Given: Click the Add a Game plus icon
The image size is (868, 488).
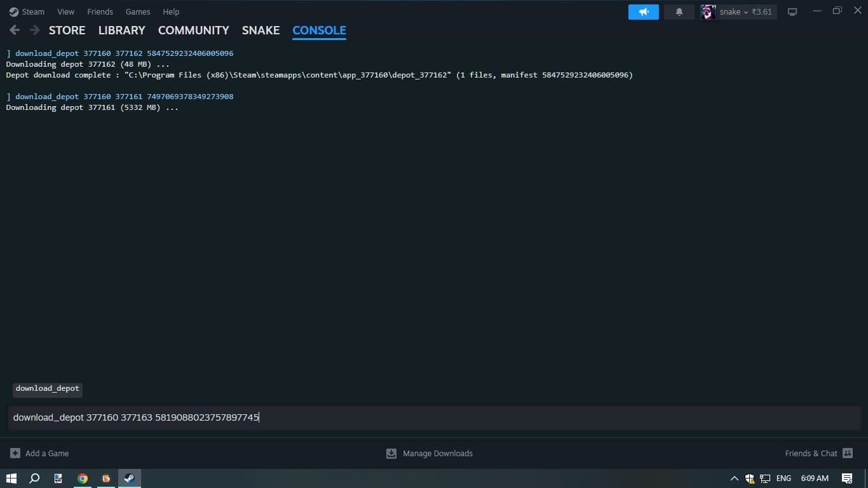Looking at the screenshot, I should pyautogui.click(x=15, y=453).
